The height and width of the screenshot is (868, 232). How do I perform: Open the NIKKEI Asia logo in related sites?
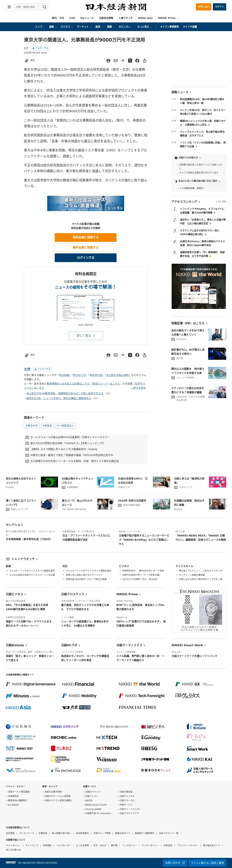pyautogui.click(x=18, y=707)
